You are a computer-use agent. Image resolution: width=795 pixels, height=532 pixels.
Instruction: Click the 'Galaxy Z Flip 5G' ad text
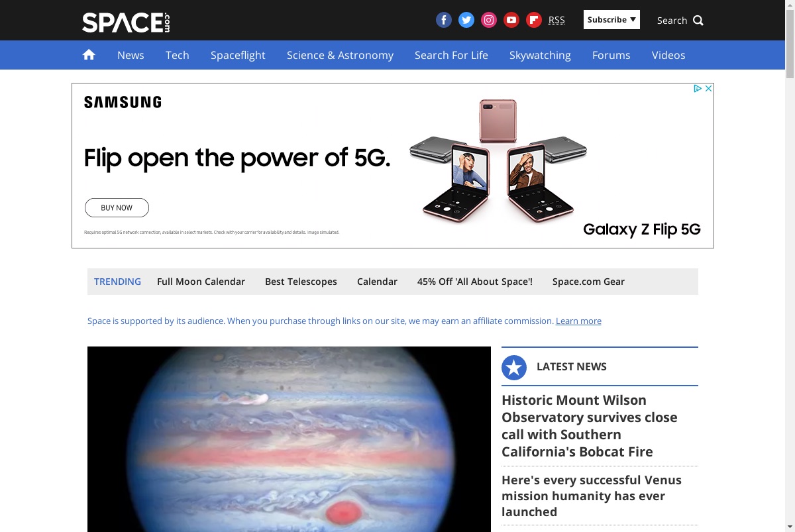pyautogui.click(x=641, y=229)
